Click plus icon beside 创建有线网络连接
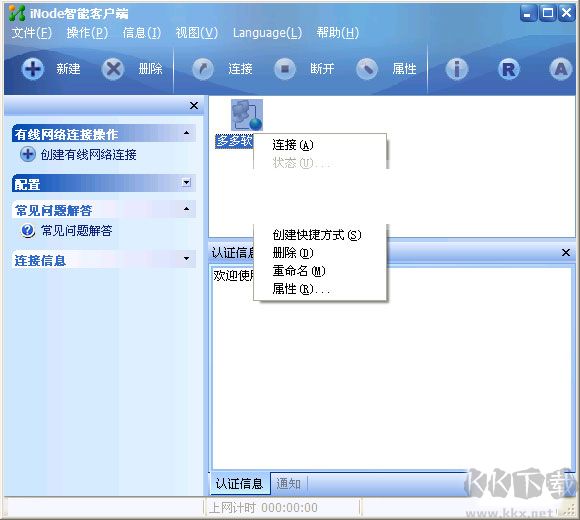Screen dimensions: 580x520 point(28,154)
